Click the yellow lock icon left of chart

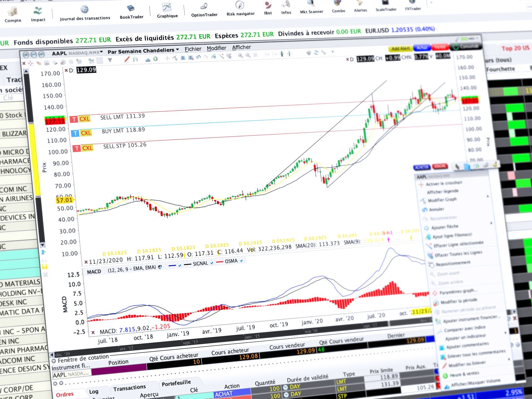[45, 266]
